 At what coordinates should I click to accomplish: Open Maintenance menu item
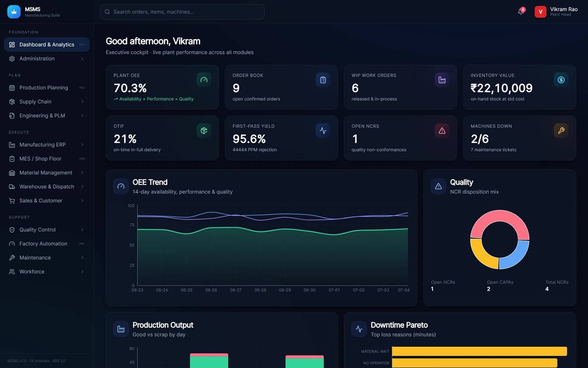coord(47,258)
